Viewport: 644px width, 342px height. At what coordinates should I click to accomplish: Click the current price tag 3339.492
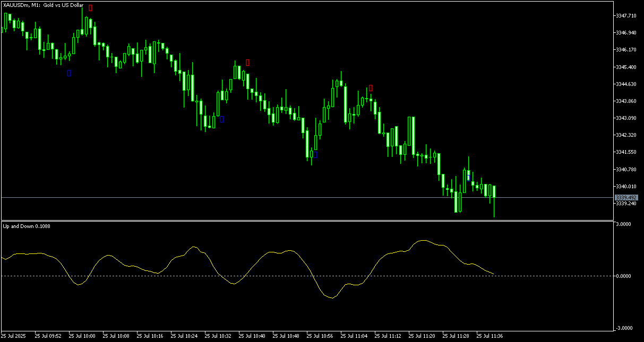625,197
